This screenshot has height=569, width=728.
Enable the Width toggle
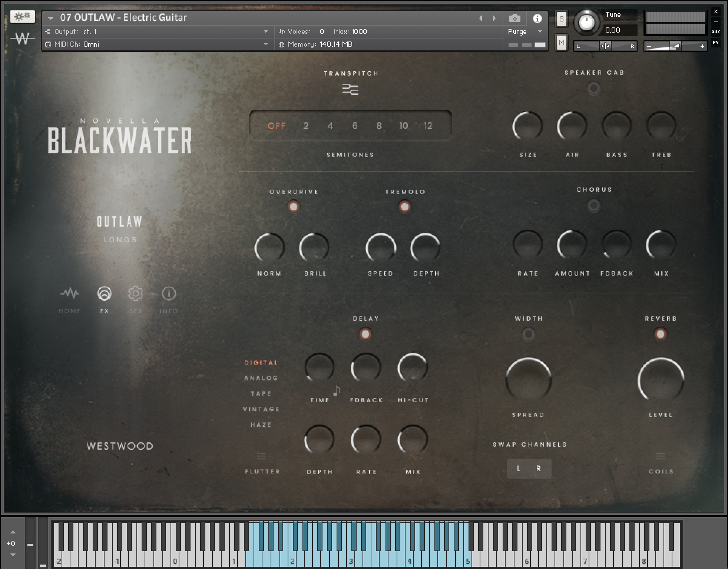point(528,335)
